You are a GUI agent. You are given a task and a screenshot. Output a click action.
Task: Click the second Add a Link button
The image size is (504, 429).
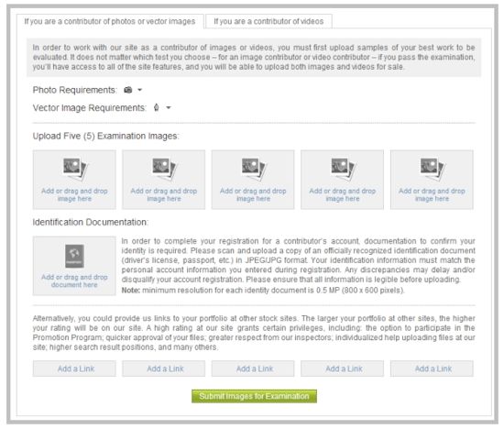click(163, 368)
